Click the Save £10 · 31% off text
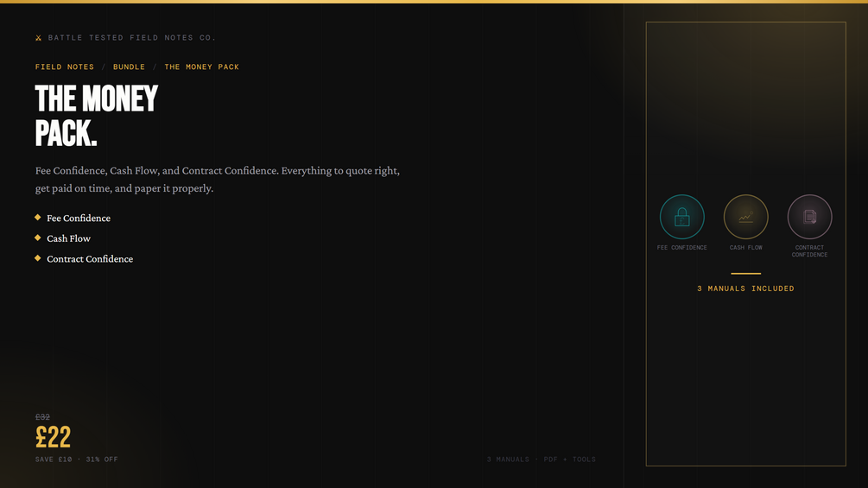 point(76,459)
